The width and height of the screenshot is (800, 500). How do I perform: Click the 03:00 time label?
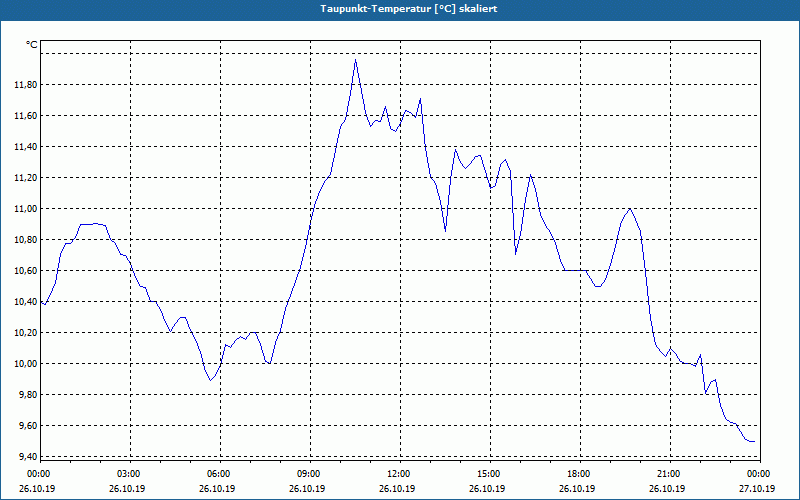[131, 474]
